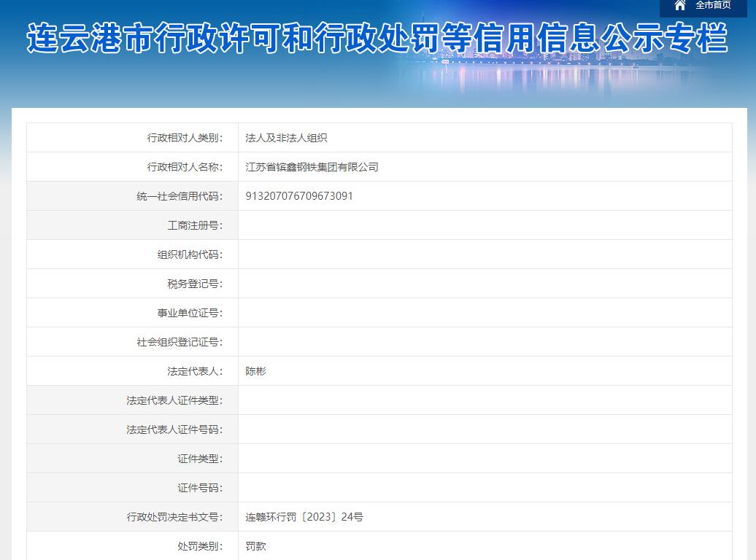
Task: Select the legal representative name 陈彬
Action: (257, 370)
